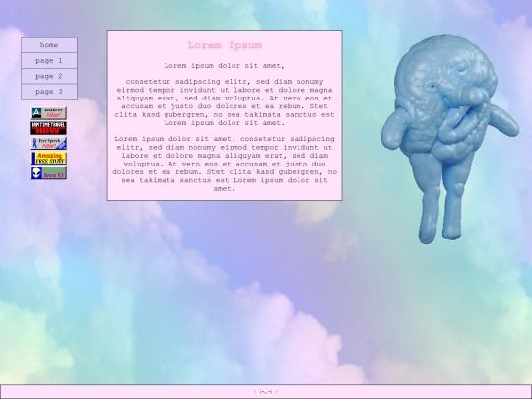
Task: Go to page 1 in sidebar
Action: pos(49,61)
